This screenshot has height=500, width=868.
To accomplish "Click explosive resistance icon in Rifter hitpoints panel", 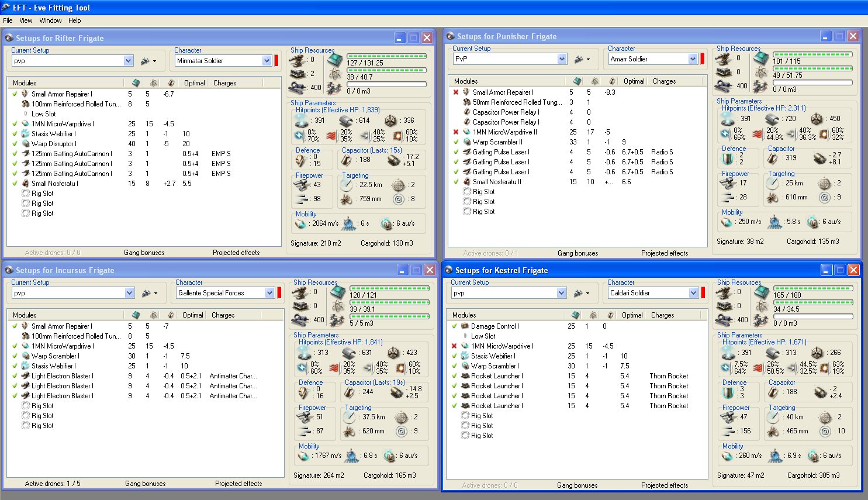I will pyautogui.click(x=397, y=136).
